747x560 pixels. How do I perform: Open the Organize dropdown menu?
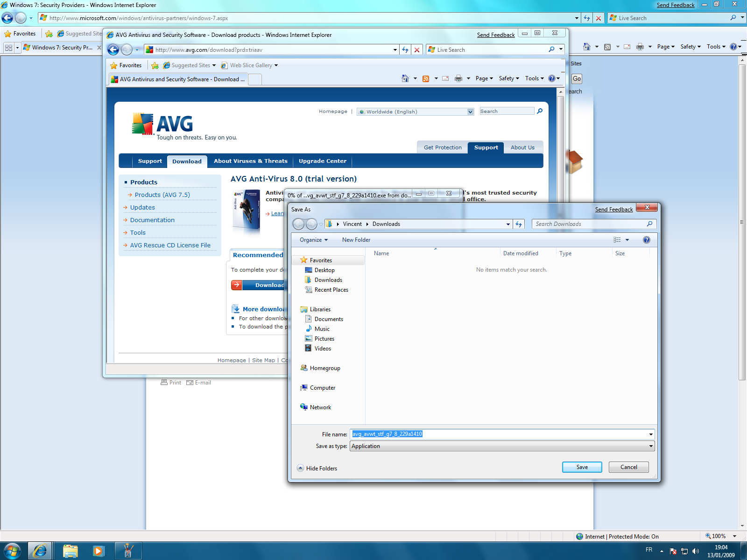point(313,240)
